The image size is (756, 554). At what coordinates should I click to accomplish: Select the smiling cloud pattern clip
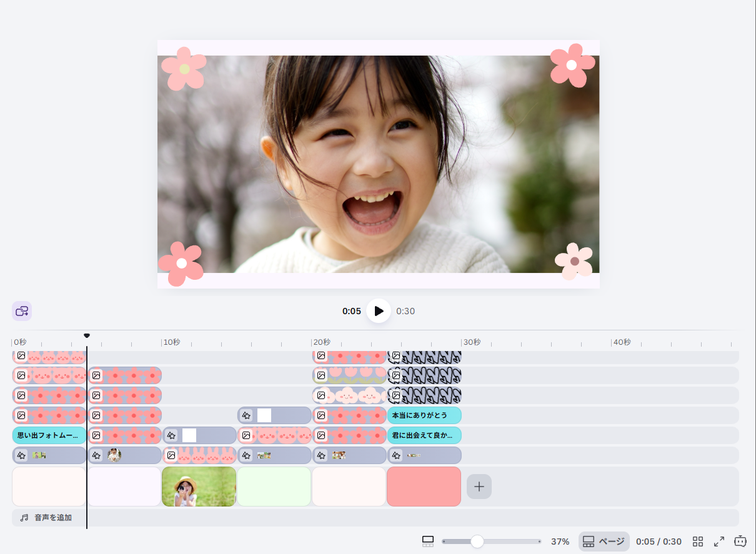click(x=349, y=395)
